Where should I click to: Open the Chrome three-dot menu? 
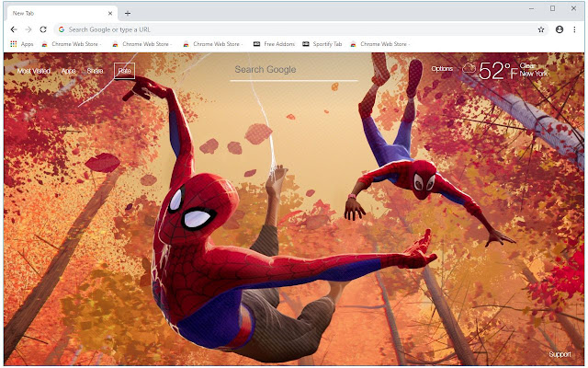click(x=574, y=29)
